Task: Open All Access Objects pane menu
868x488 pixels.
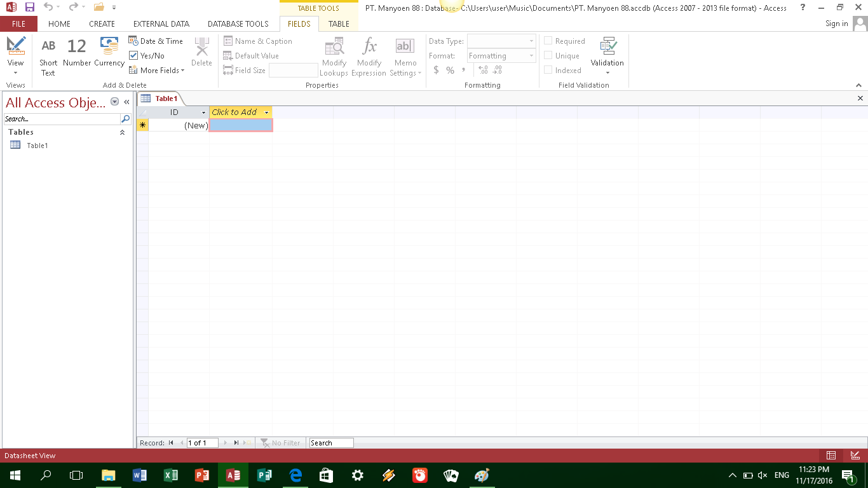Action: 115,102
